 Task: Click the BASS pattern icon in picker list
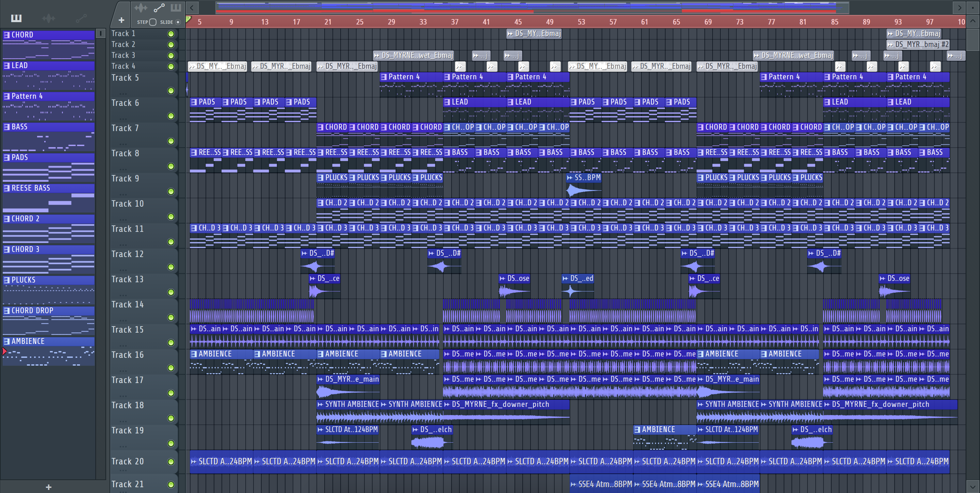pyautogui.click(x=6, y=127)
